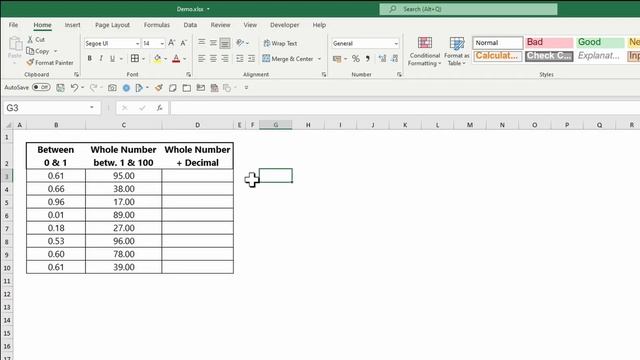Select the Calculation cell style
Screen dimensions: 640x360
[498, 56]
